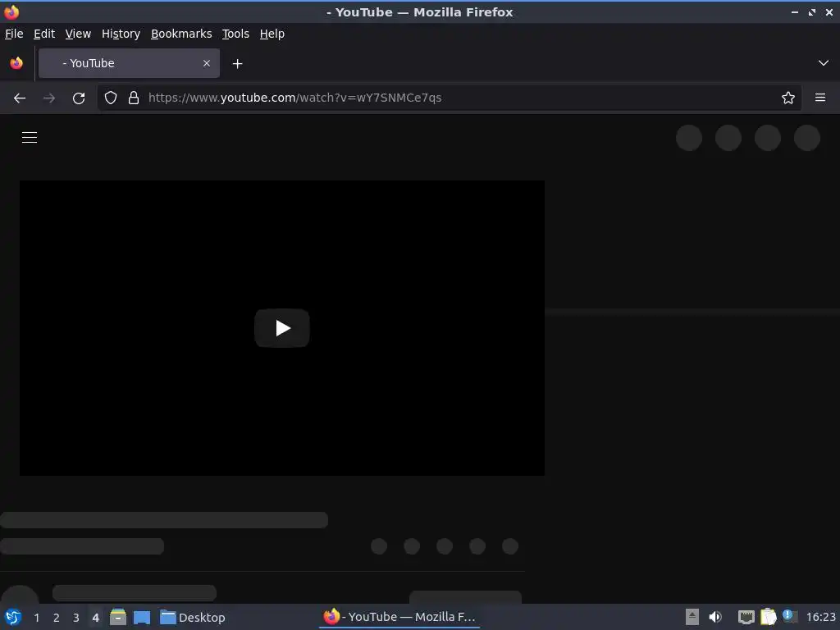Screen dimensions: 840x630
Task: Activate the Firefox YouTube taskbar entry
Action: pos(399,617)
